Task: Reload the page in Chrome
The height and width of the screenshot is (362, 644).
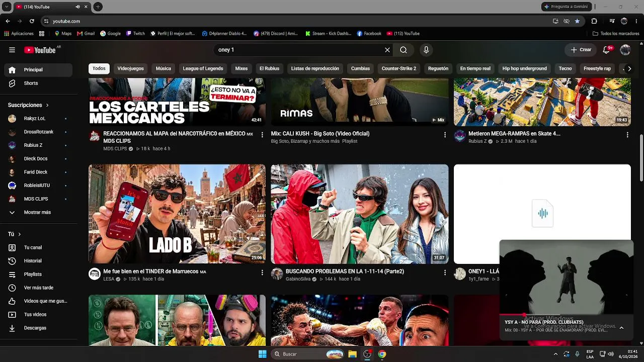Action: click(x=32, y=21)
